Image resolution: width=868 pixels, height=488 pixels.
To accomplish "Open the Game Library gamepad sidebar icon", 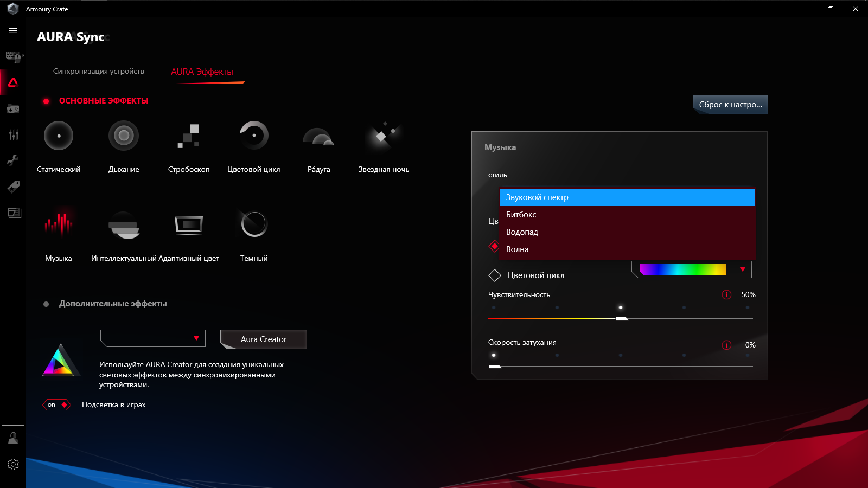I will pos(13,109).
